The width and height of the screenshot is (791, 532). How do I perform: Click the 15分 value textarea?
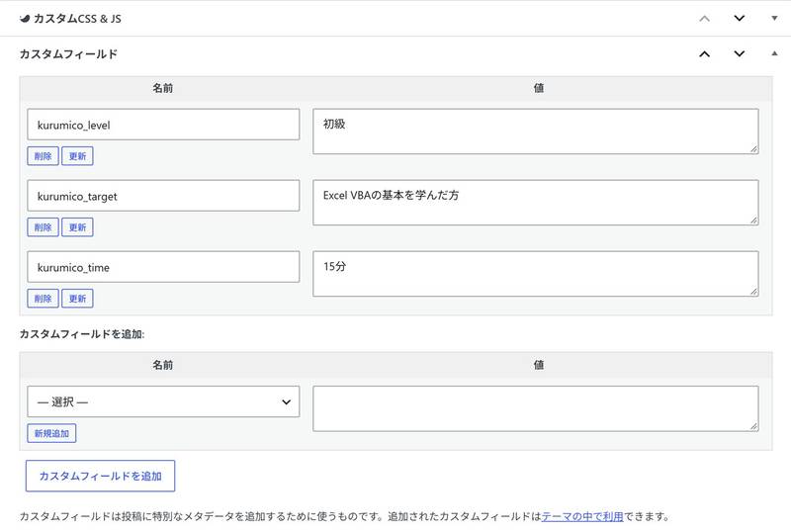[535, 274]
